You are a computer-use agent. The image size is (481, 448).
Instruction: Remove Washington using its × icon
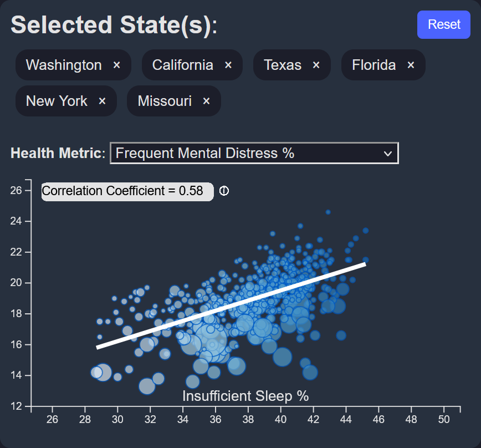[116, 65]
